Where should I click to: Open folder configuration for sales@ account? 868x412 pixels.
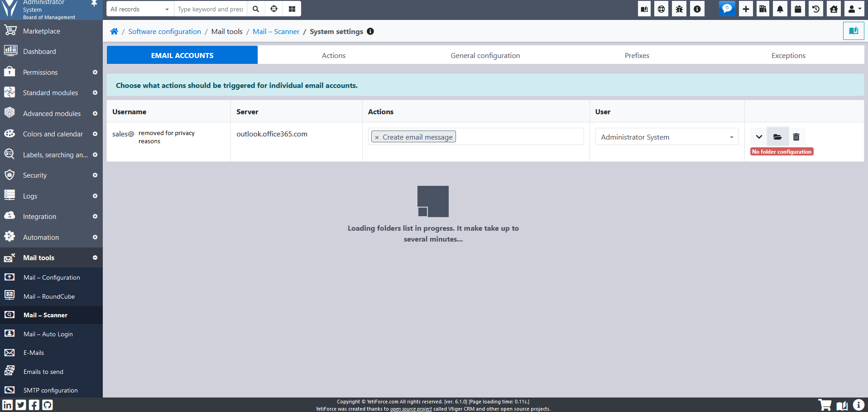point(777,136)
